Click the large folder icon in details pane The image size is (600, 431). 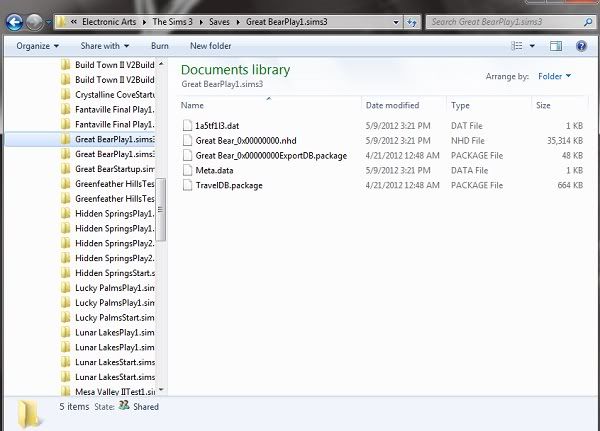click(29, 414)
